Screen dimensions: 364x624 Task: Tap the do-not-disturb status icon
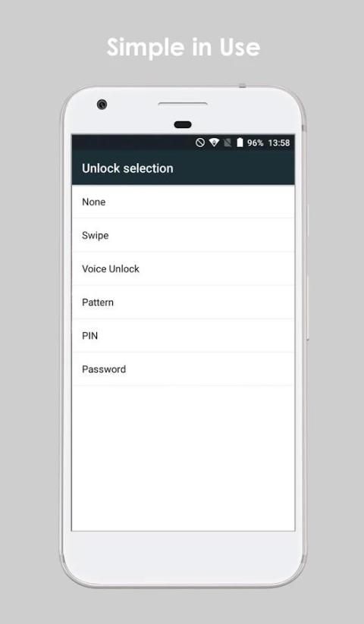coord(200,143)
